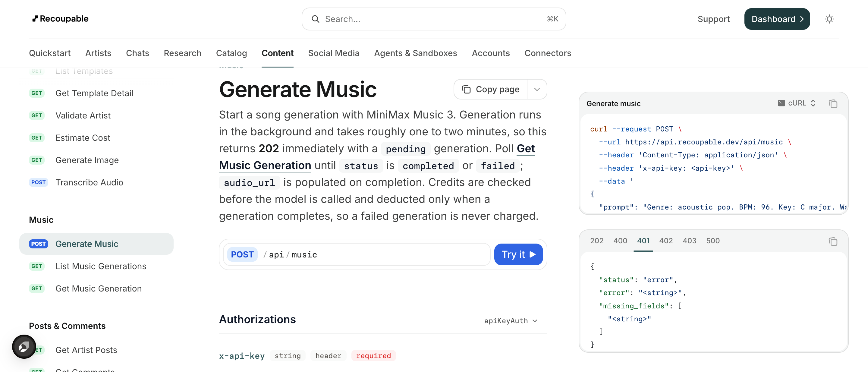The width and height of the screenshot is (868, 372).
Task: Open Transcribe Audio in sidebar
Action: (89, 182)
